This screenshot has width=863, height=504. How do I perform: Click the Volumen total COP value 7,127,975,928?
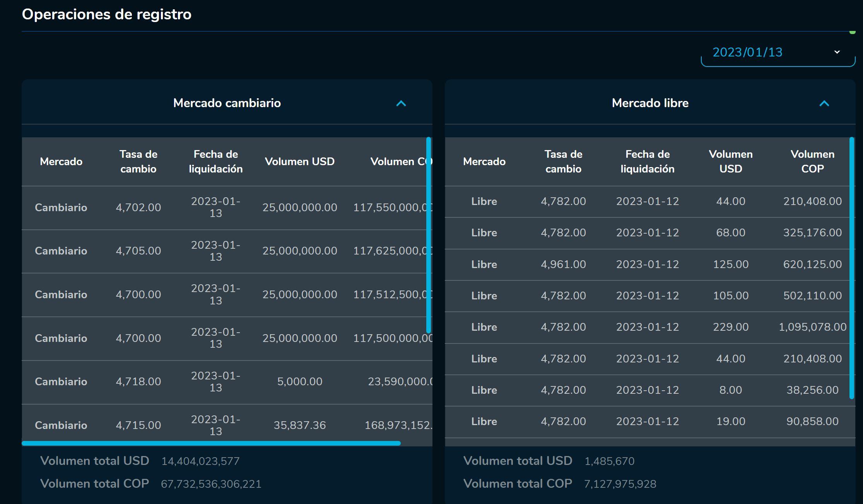tap(620, 483)
